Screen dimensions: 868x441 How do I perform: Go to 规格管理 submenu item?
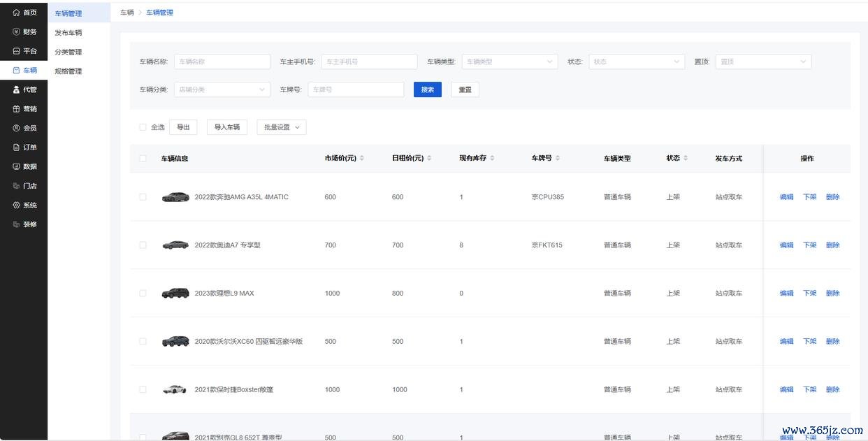(x=68, y=71)
